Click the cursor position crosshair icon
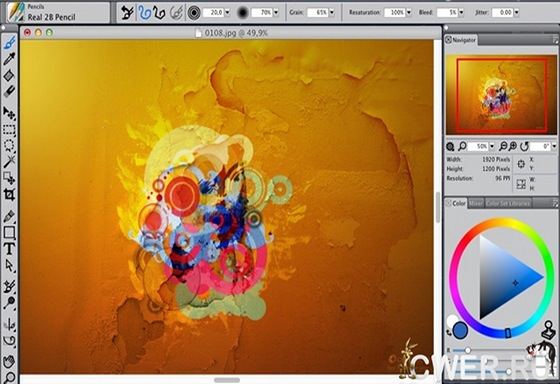Screen dimensions: 560x384 click(521, 164)
